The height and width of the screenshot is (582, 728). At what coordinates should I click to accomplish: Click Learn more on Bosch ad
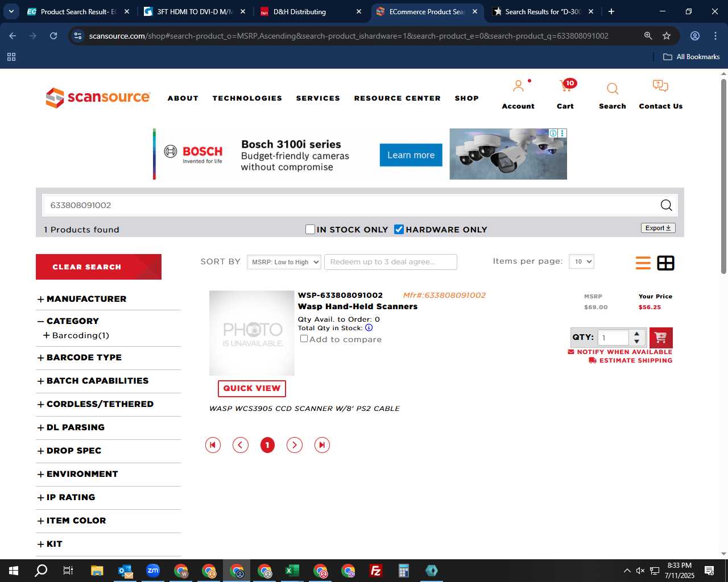pyautogui.click(x=411, y=155)
